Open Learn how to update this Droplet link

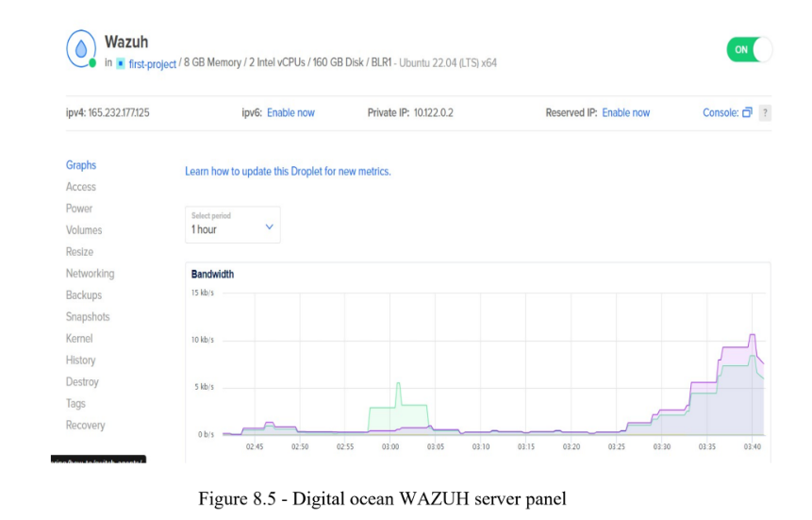(288, 172)
